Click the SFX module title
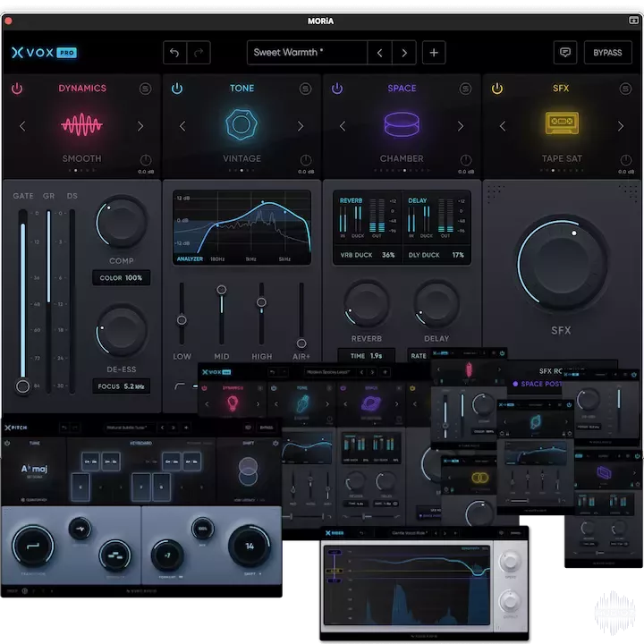 [x=561, y=89]
